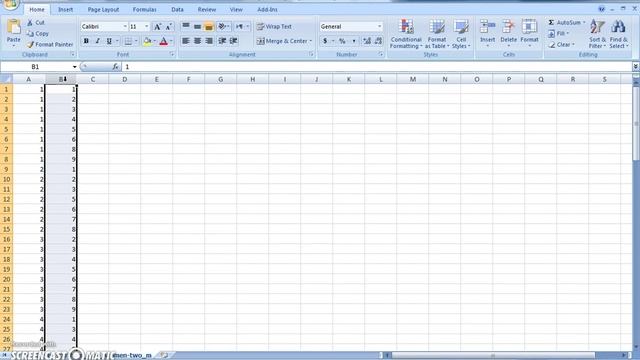Open the Add-Ins tab
The height and width of the screenshot is (360, 640).
tap(267, 9)
